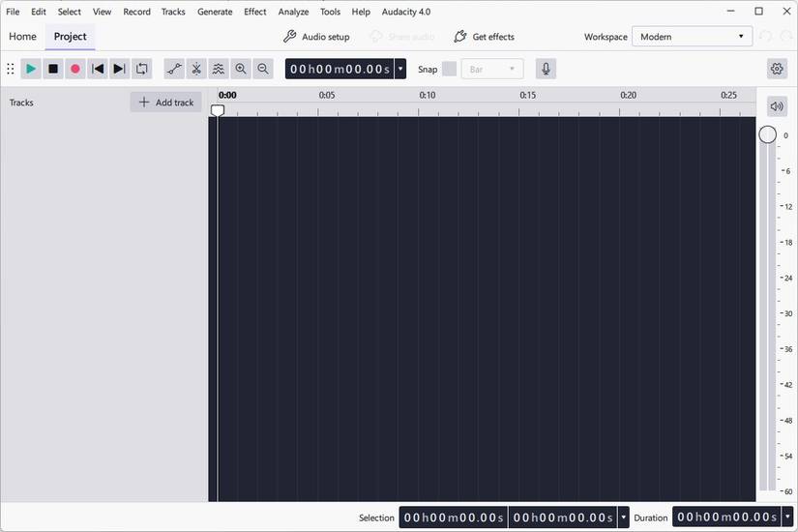Click the 0:20 mark on the timeline ruler
Image resolution: width=798 pixels, height=532 pixels.
628,95
